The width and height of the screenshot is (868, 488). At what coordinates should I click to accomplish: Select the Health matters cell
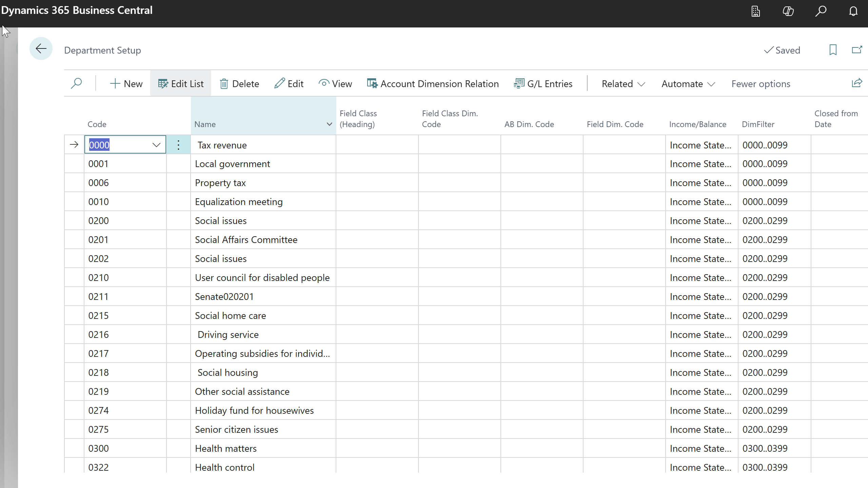pos(263,449)
